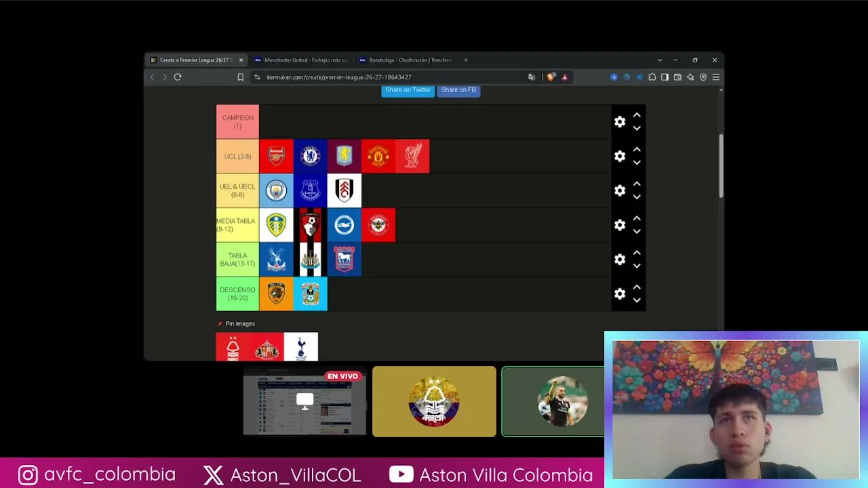The height and width of the screenshot is (488, 868).
Task: Select the pink CAMPEON (1) tier label
Action: 237,122
